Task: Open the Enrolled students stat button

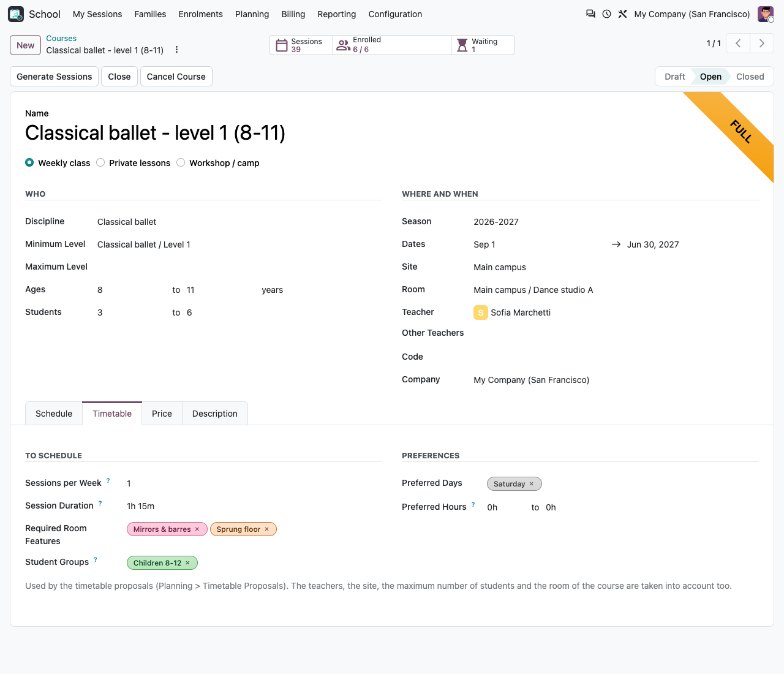Action: [x=392, y=45]
